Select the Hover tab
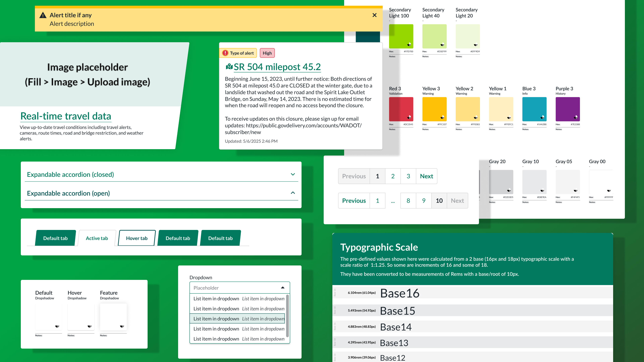 (x=137, y=238)
